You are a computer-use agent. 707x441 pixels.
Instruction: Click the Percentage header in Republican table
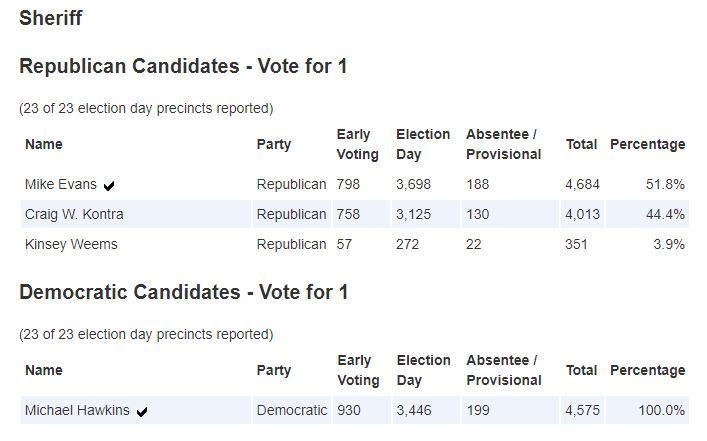647,144
